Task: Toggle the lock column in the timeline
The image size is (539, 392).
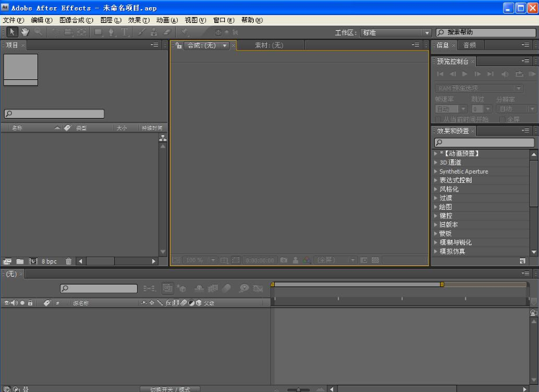Action: click(30, 303)
